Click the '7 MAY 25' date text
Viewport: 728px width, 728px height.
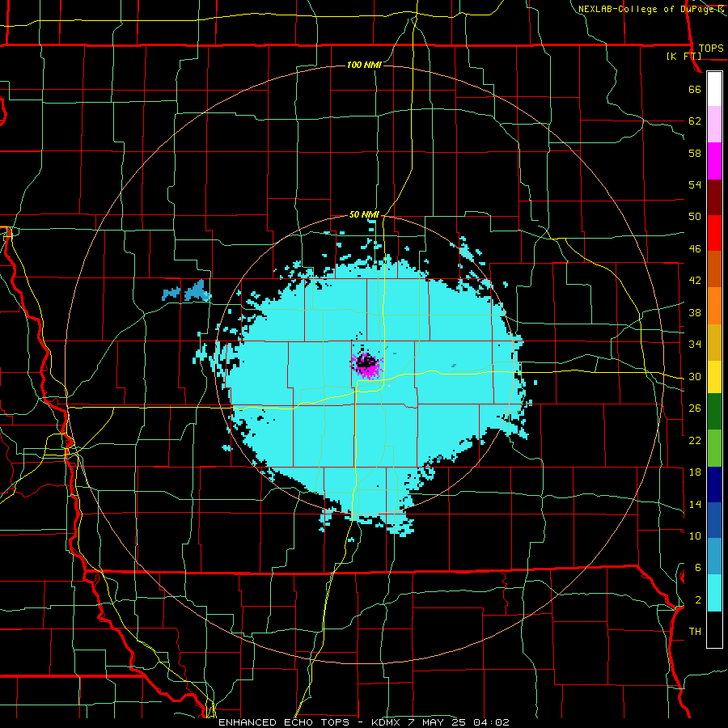click(x=438, y=722)
